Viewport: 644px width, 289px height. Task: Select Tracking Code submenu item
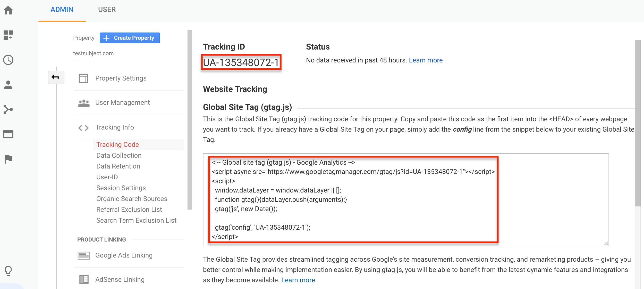coord(117,145)
